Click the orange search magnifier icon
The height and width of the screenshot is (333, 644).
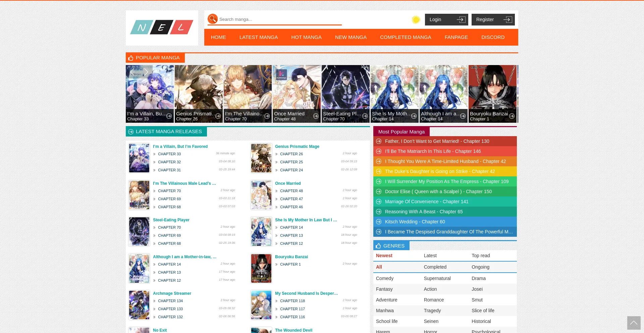pos(212,19)
